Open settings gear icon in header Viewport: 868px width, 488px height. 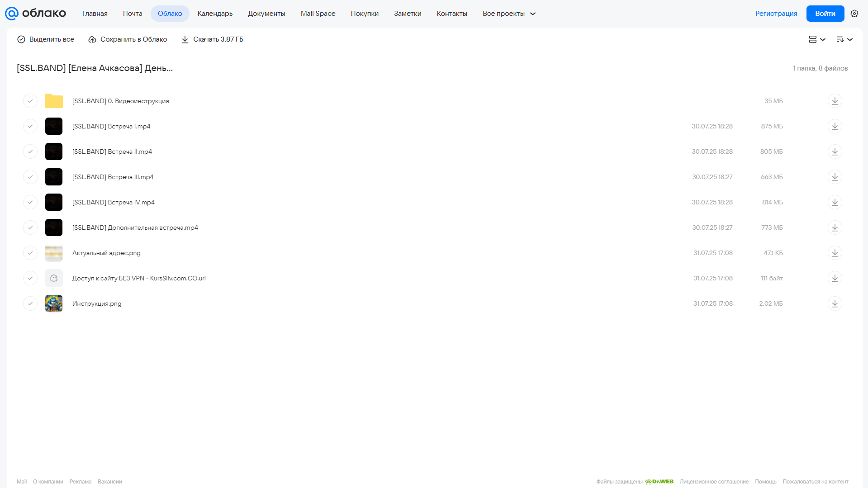pyautogui.click(x=854, y=14)
